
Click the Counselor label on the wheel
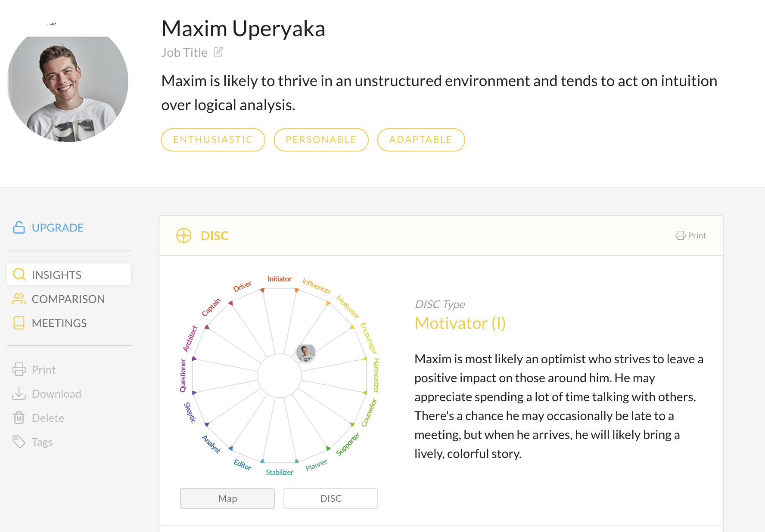[369, 412]
